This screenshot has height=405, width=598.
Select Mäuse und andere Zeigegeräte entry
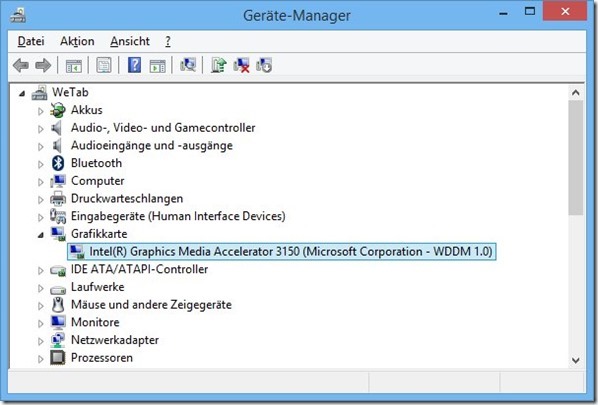(x=151, y=305)
